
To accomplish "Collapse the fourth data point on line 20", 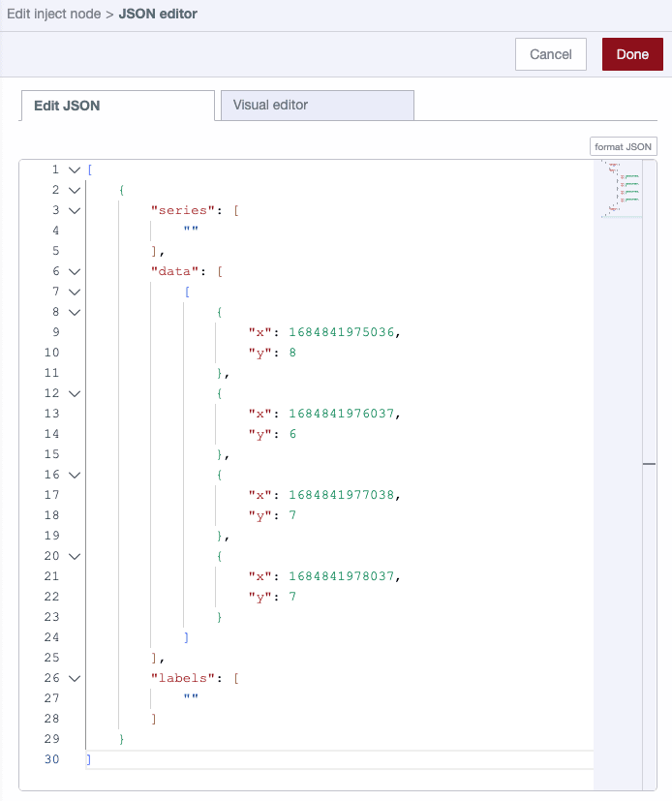I will point(75,555).
